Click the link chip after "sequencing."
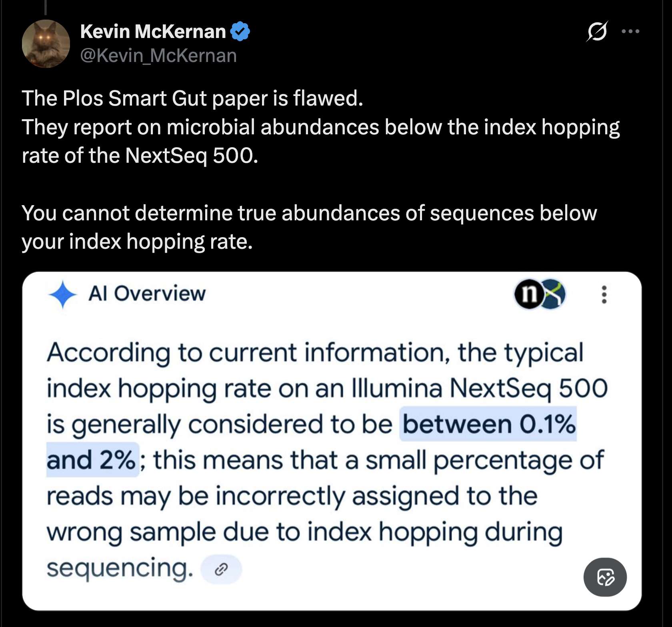This screenshot has height=627, width=672. (x=221, y=569)
